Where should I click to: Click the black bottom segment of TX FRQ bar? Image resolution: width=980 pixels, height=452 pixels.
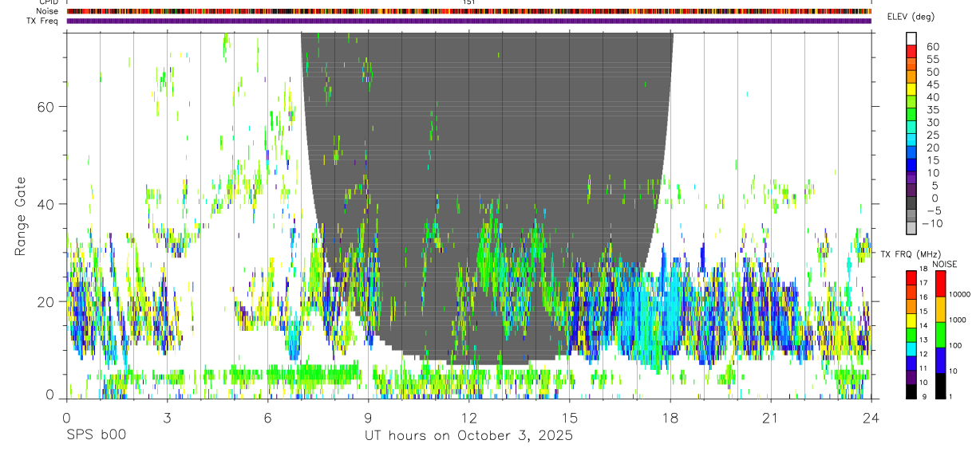point(911,391)
